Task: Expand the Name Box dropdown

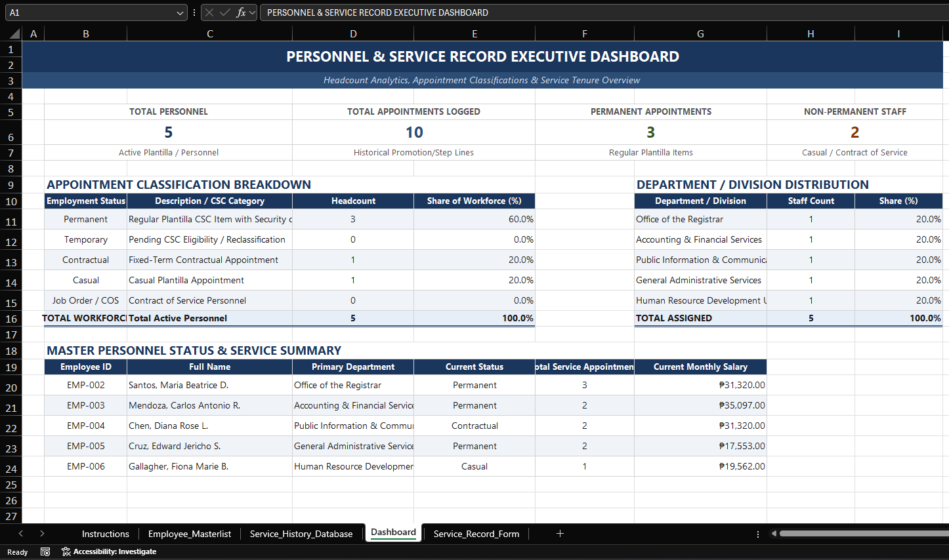Action: click(180, 12)
